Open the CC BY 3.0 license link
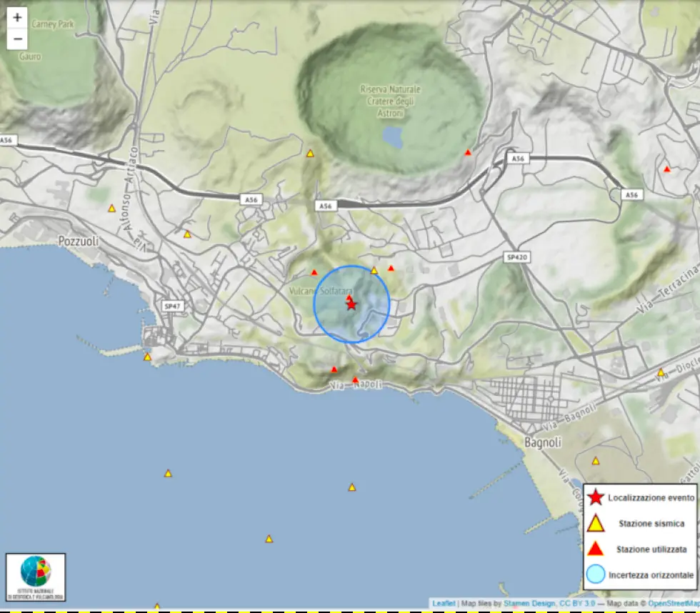Viewport: 700px width, 613px height. (x=577, y=604)
